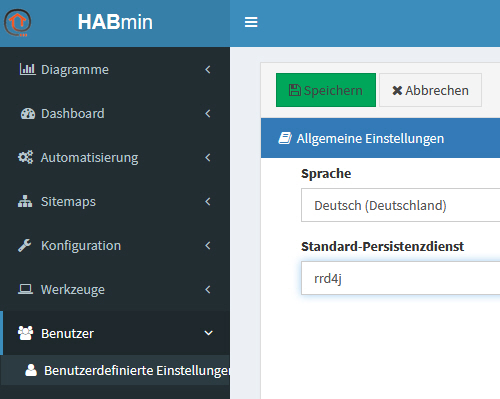Open the Werkzeuge menu item

coord(115,289)
